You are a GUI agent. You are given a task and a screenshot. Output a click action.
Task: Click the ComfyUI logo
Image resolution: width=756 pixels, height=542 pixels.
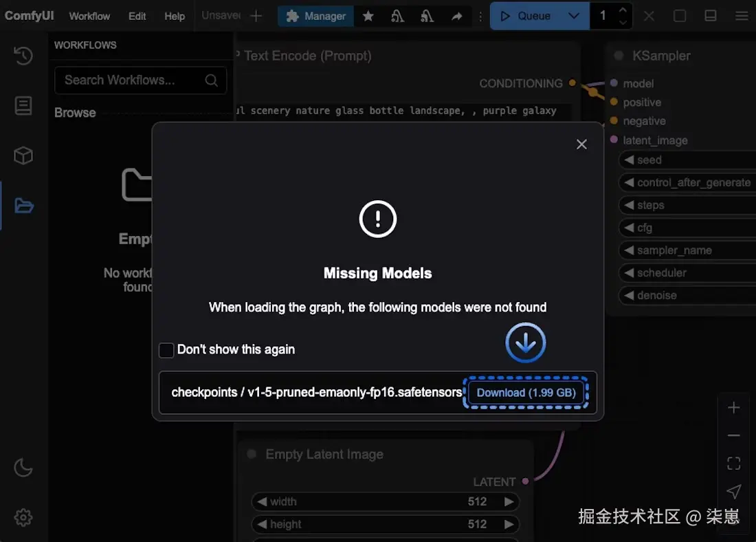[30, 15]
